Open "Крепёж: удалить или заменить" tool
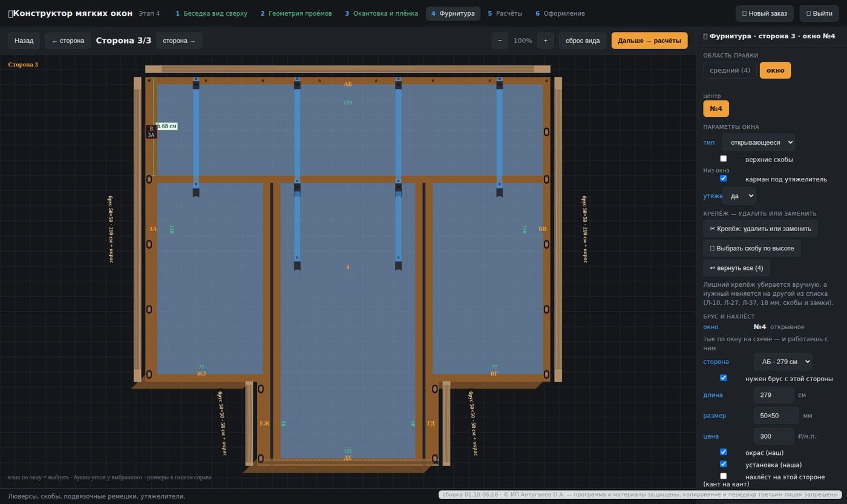Viewport: 847px width, 504px height. point(760,229)
